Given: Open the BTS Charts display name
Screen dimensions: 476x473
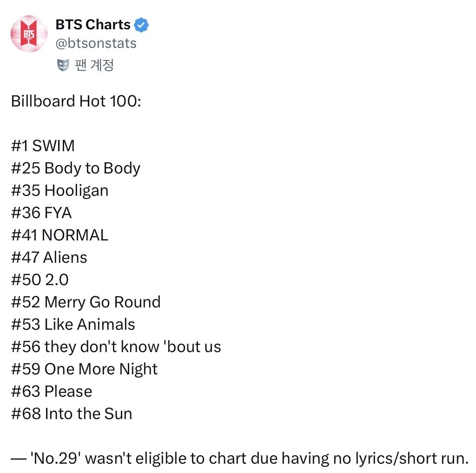Looking at the screenshot, I should [93, 24].
